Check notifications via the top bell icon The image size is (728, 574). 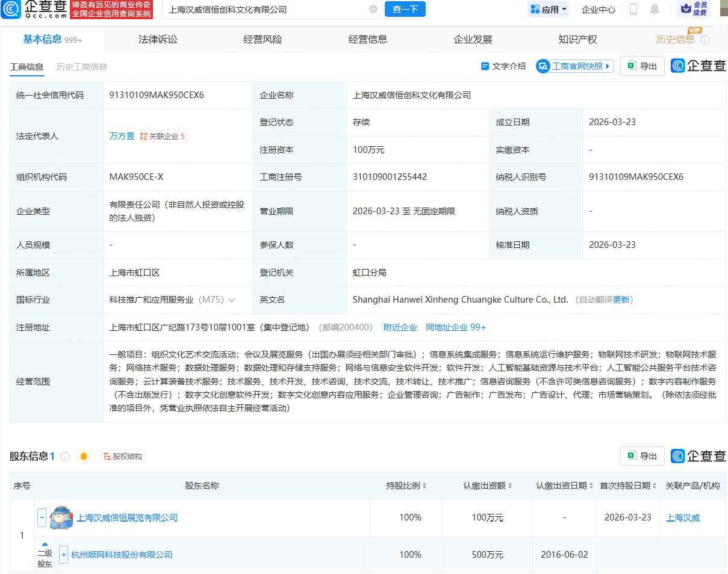click(x=656, y=10)
